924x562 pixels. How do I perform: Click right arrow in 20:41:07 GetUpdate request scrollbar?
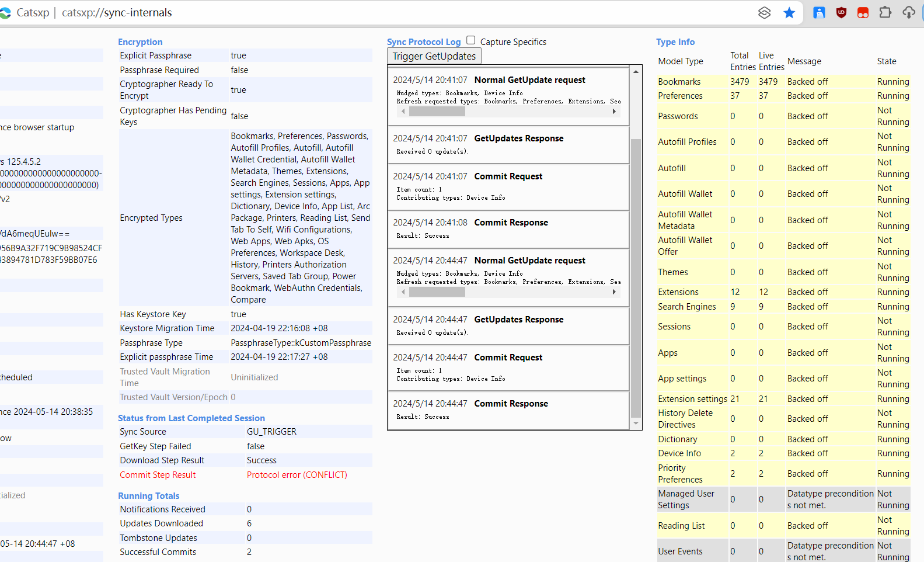[x=614, y=112]
